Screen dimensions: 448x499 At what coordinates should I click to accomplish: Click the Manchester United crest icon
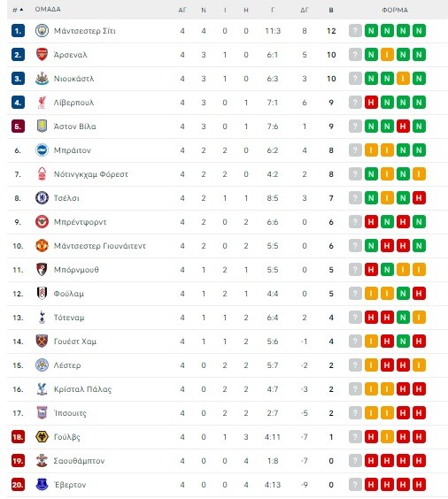coord(42,246)
